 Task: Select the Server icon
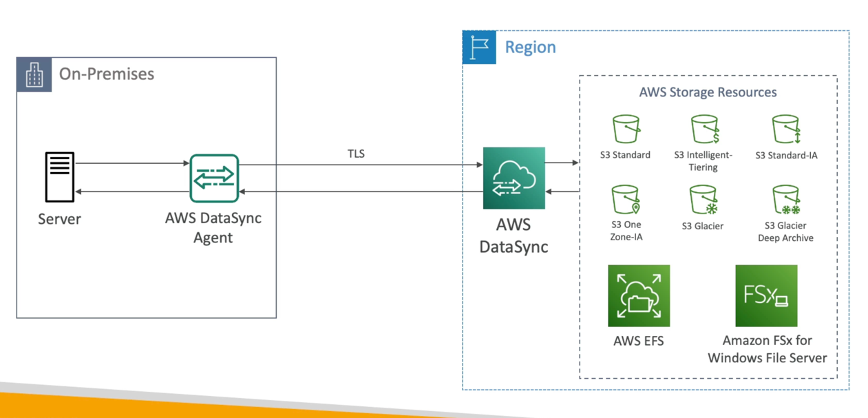[59, 177]
